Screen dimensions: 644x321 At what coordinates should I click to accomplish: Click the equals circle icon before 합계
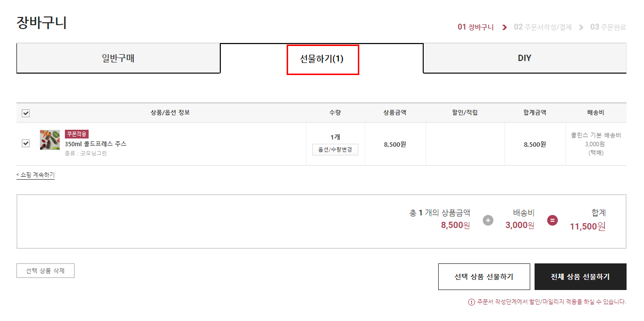552,220
